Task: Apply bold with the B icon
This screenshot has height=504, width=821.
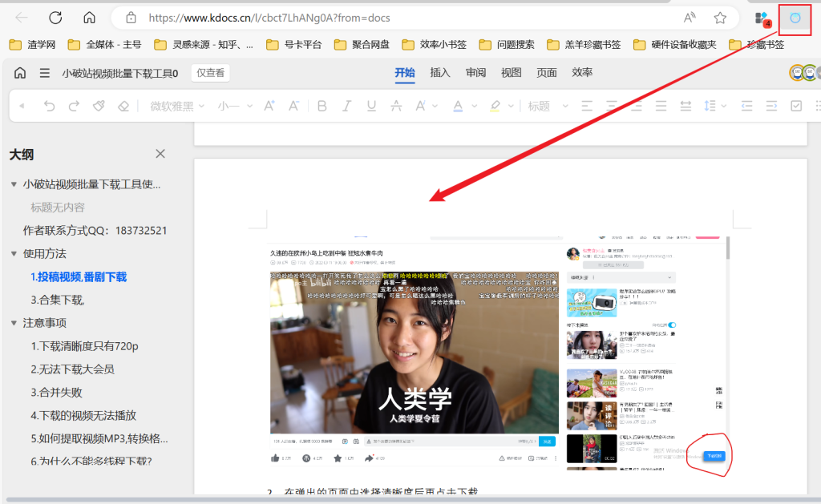Action: [x=322, y=106]
